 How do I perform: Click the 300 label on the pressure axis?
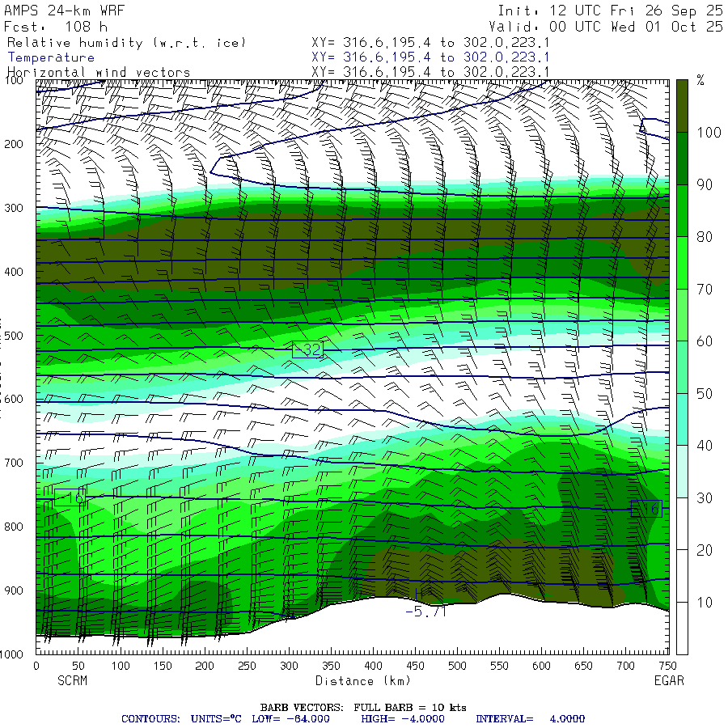point(14,208)
